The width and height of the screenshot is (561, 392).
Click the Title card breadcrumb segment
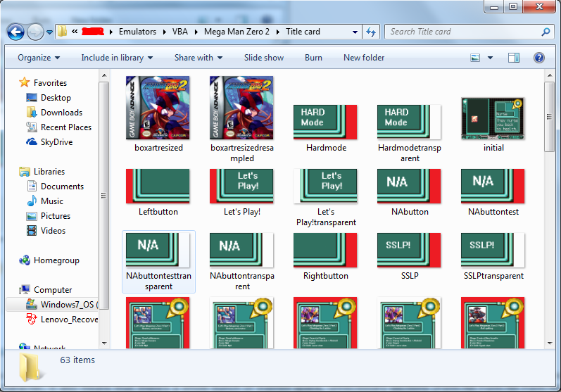coord(303,32)
